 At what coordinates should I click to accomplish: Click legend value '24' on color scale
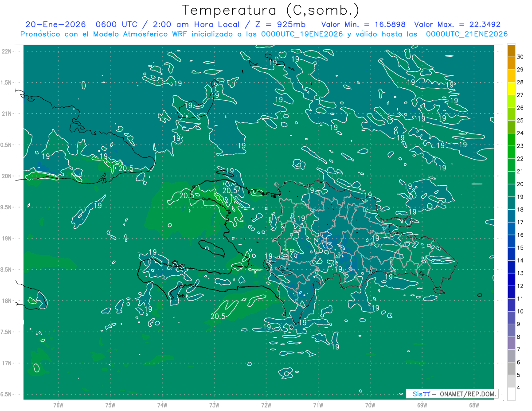520,133
